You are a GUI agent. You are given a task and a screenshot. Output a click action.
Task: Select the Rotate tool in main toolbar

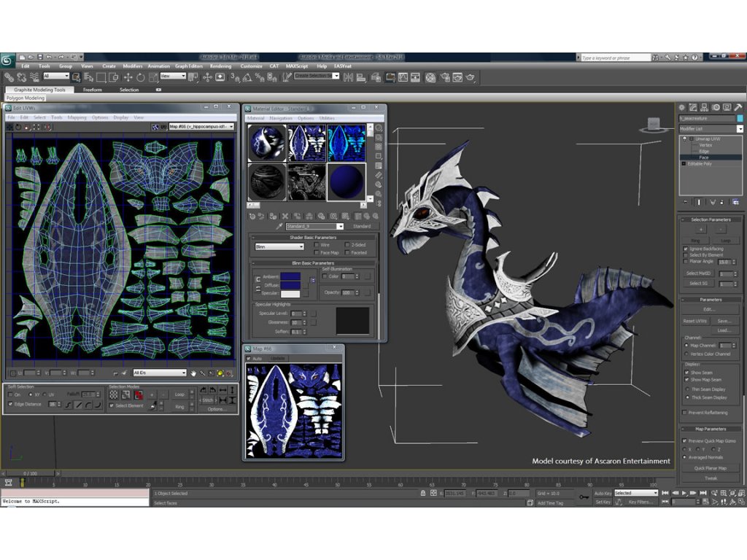[x=139, y=77]
